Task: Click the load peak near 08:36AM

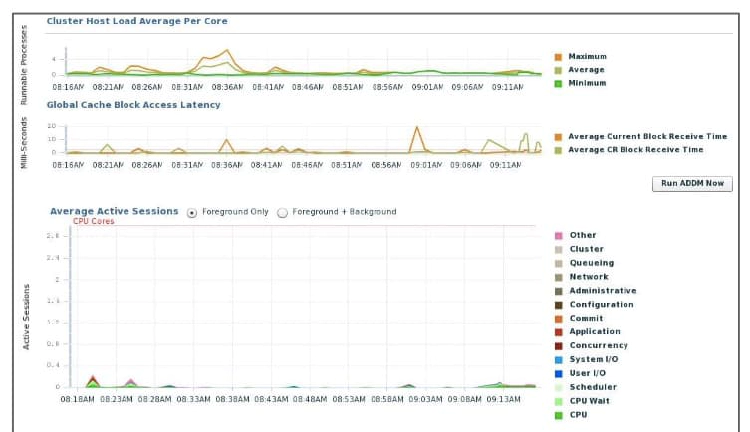Action: pos(227,50)
